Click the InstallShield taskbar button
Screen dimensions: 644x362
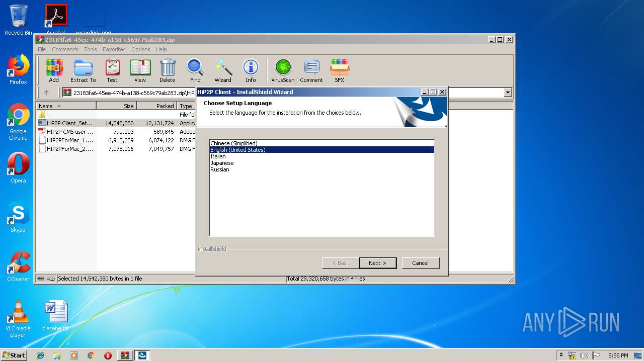click(x=142, y=355)
